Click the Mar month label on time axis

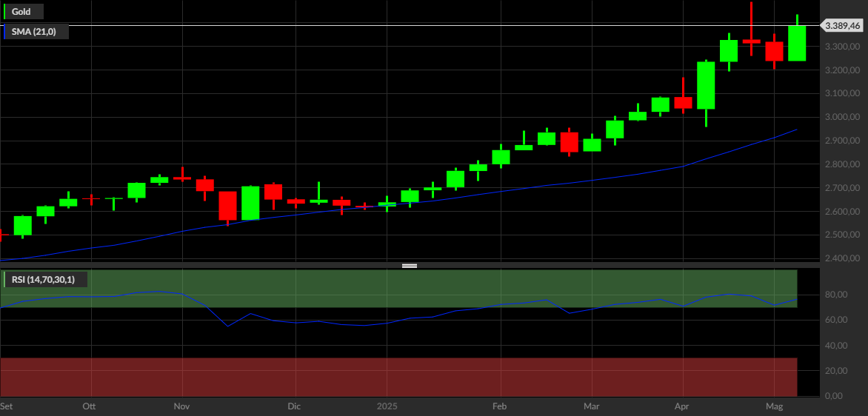(x=592, y=406)
